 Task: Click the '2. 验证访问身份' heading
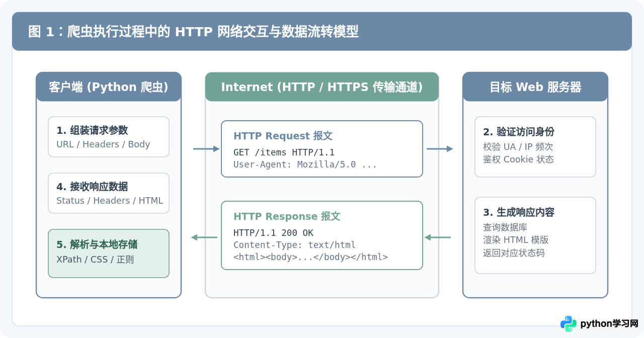(519, 132)
